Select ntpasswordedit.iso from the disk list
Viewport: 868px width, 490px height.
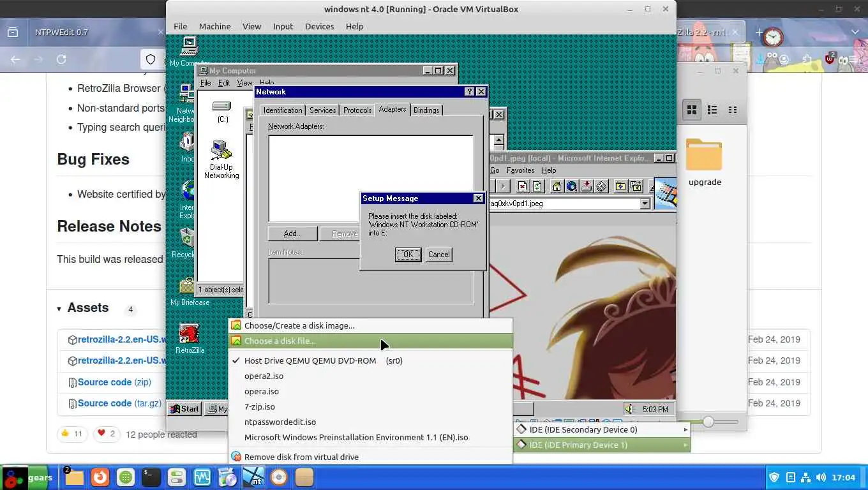[x=370, y=422]
